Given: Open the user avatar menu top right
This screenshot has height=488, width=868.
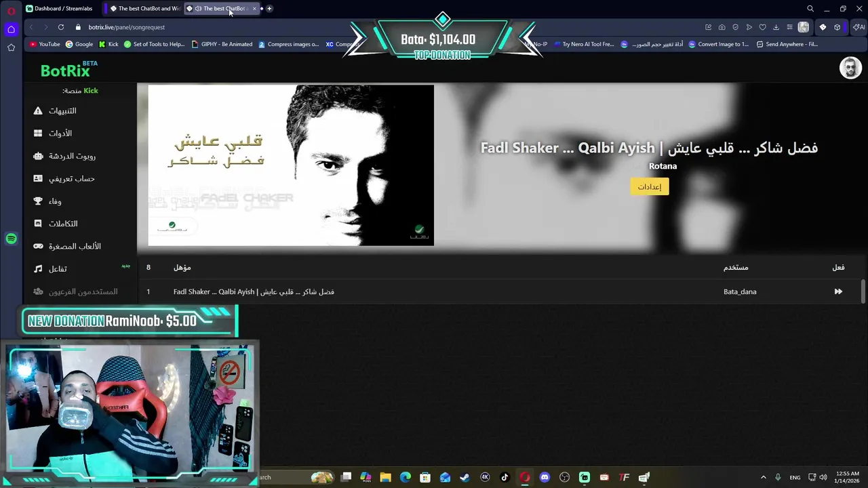Looking at the screenshot, I should 850,68.
